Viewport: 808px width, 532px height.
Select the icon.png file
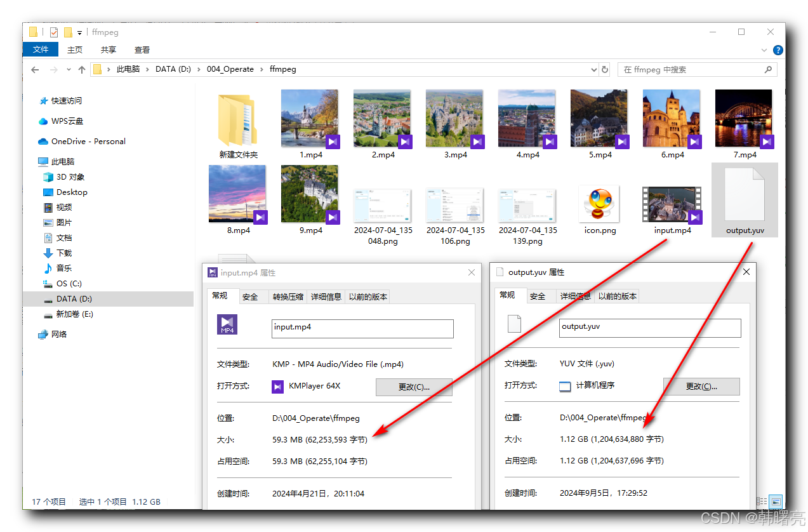[x=600, y=205]
